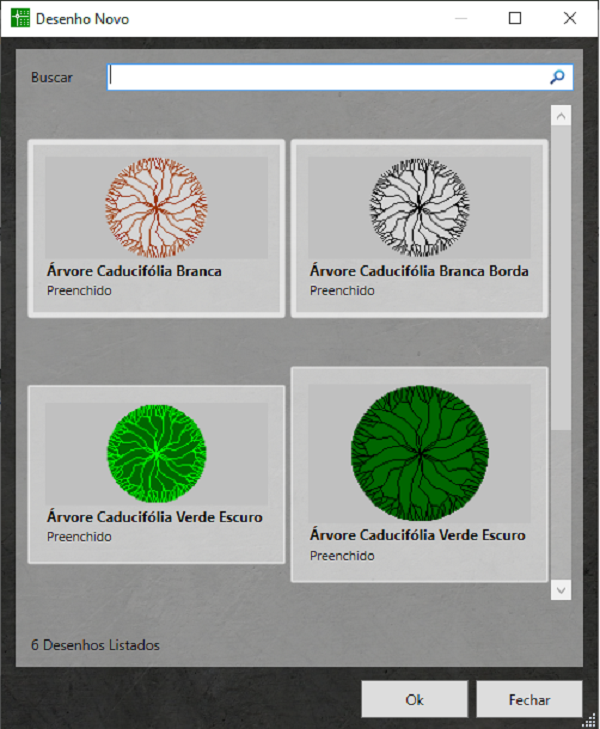Choose the large dark green tree image
600x729 pixels.
click(419, 453)
